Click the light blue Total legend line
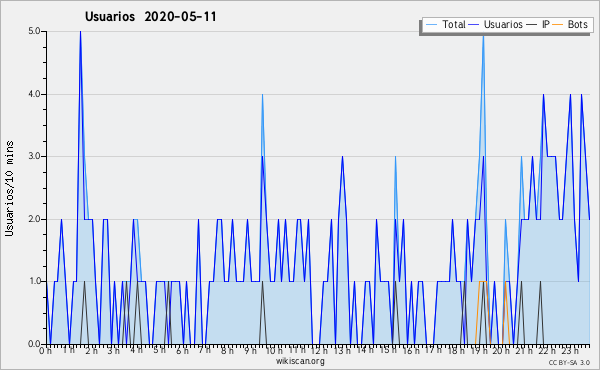 click(x=431, y=24)
